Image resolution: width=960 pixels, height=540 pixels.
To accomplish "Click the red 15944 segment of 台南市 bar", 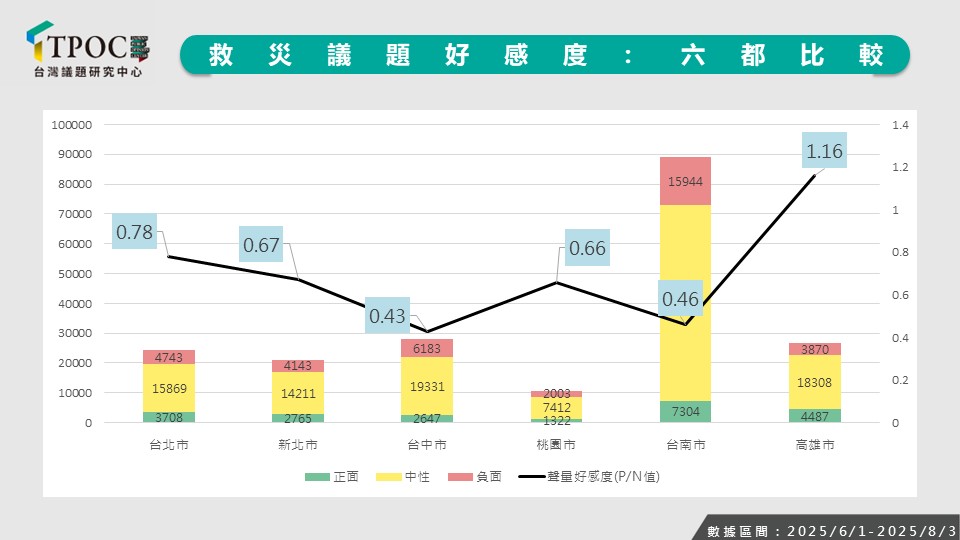I will click(685, 181).
